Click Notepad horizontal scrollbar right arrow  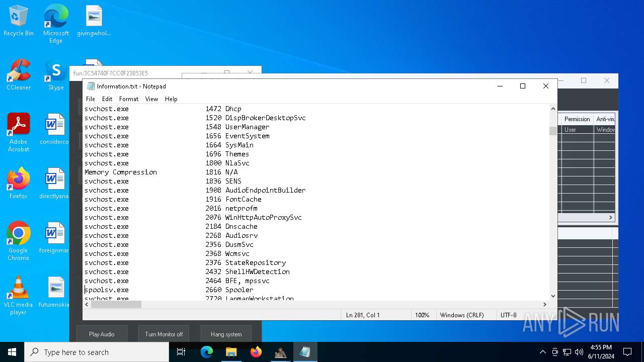(x=545, y=304)
